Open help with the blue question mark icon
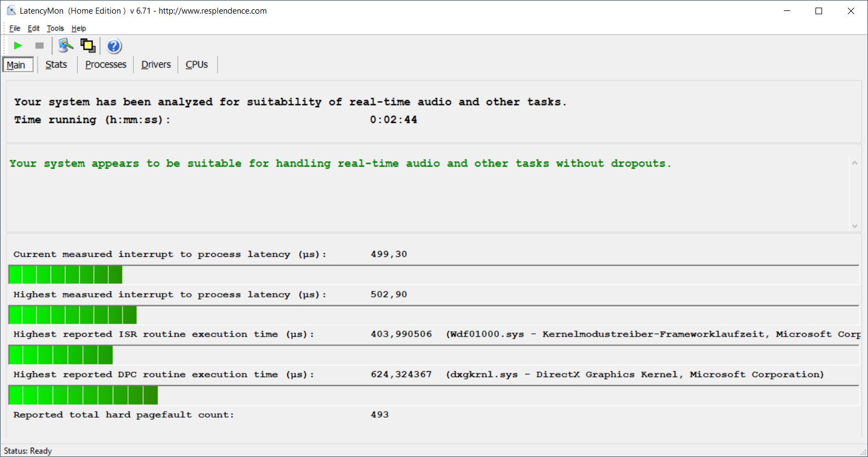The image size is (868, 457). click(114, 46)
